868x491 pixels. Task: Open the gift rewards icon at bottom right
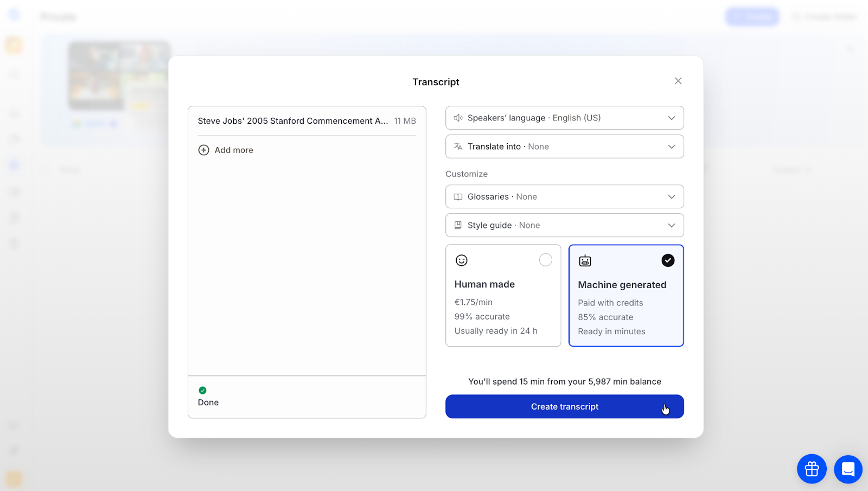811,469
